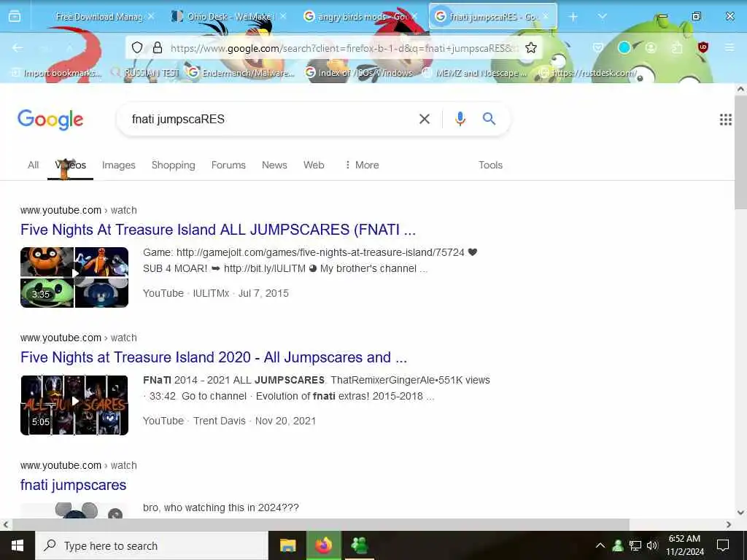Select the News results tab

click(x=274, y=165)
